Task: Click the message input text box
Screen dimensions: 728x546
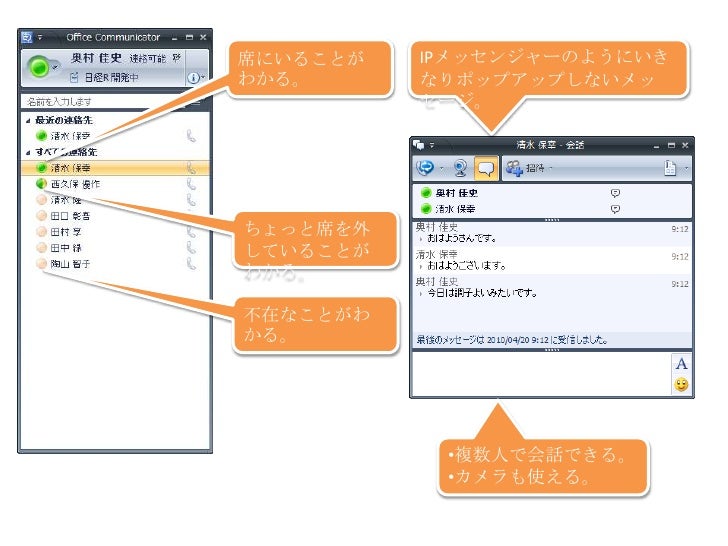Action: [541, 374]
